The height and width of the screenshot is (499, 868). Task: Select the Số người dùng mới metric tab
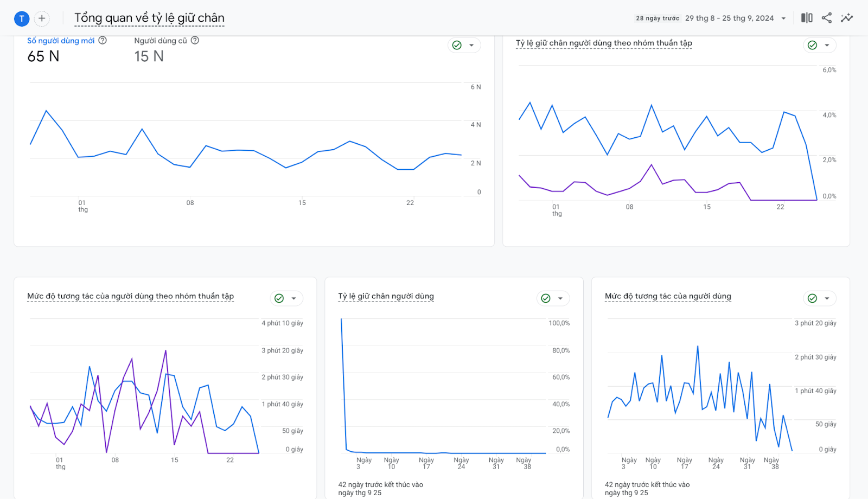pyautogui.click(x=61, y=41)
